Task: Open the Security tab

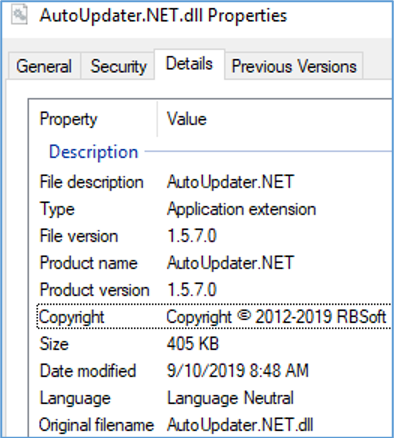Action: click(119, 66)
